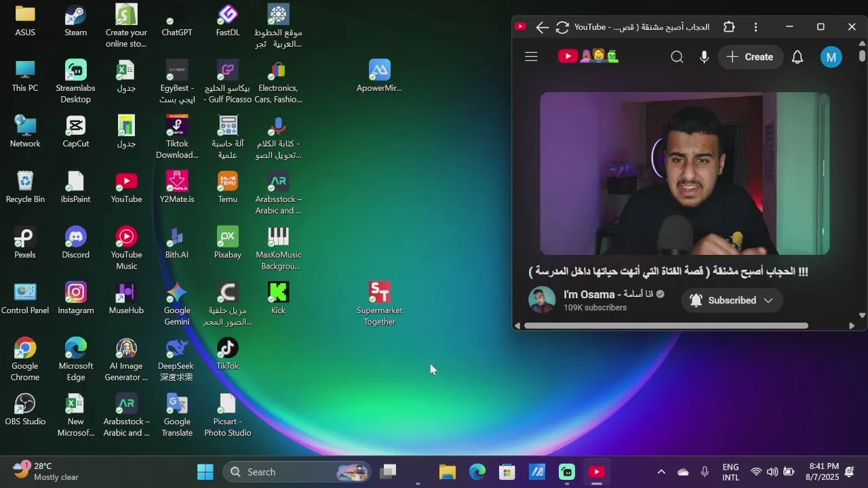Select the Supermarket Together game icon
This screenshot has width=868, height=488.
pyautogui.click(x=380, y=304)
